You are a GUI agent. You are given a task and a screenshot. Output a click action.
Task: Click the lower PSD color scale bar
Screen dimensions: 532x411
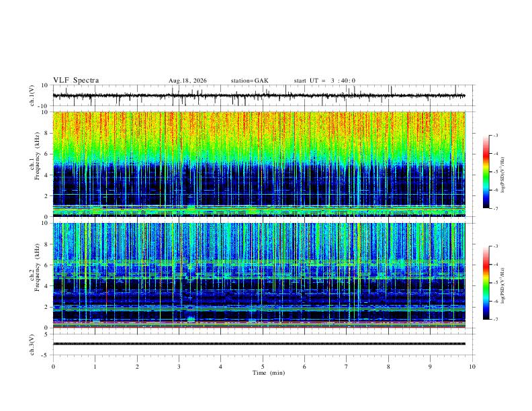click(x=486, y=283)
